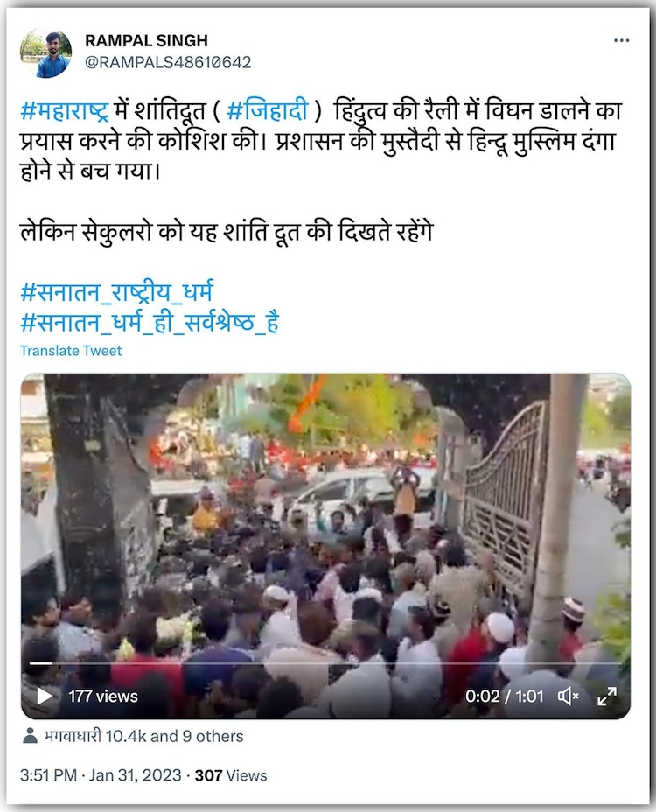656x812 pixels.
Task: Open the tweet's three-dot more options menu
Action: point(621,40)
